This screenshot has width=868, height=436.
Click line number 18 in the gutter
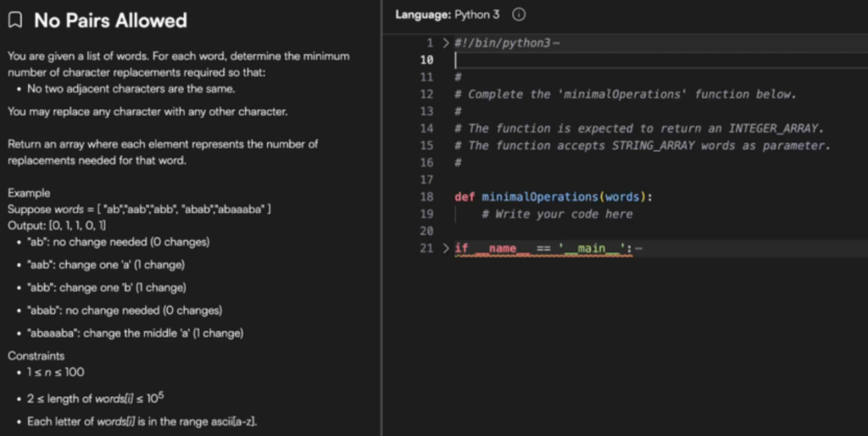(426, 197)
